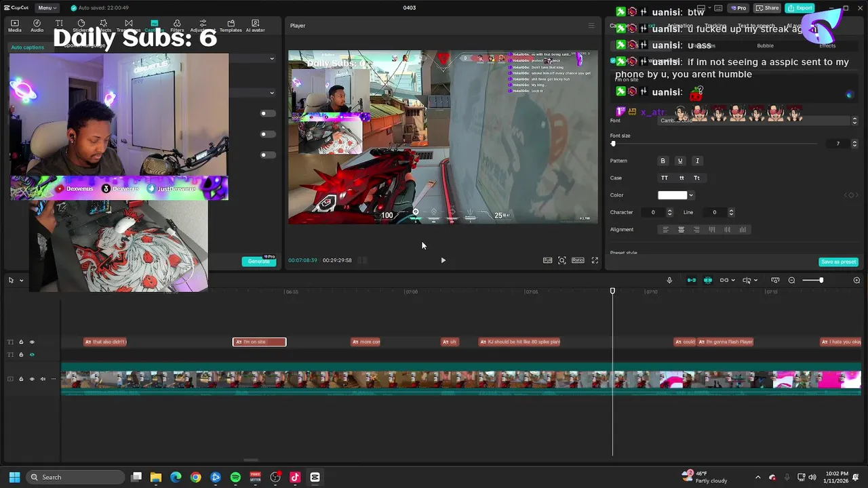Open Spotify from the taskbar
Viewport: 868px width, 488px height.
click(x=235, y=477)
